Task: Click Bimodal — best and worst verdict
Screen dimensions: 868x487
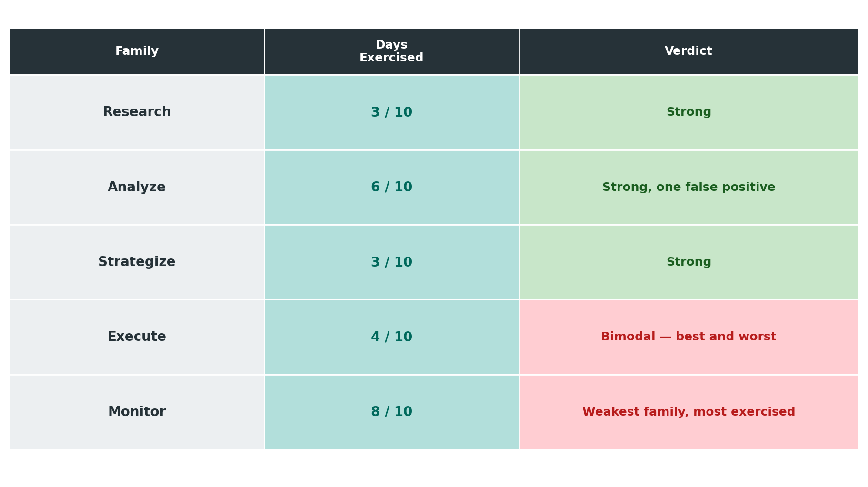Action: [x=688, y=337]
